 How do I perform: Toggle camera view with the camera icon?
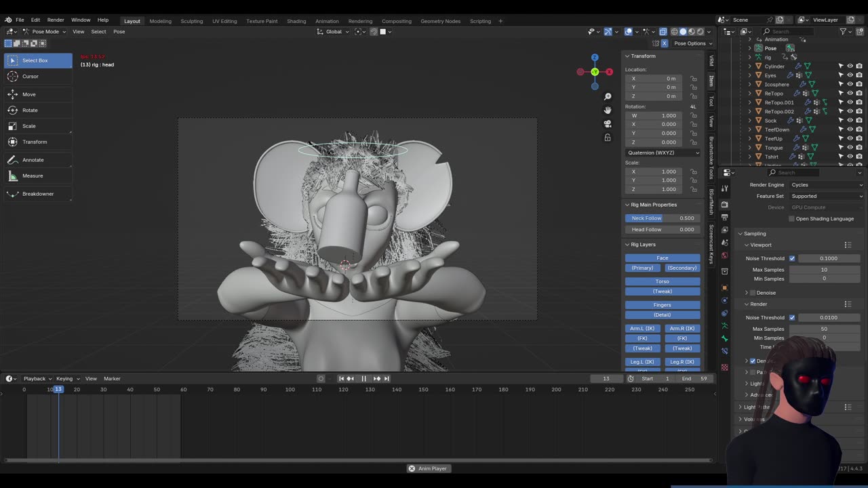[608, 124]
